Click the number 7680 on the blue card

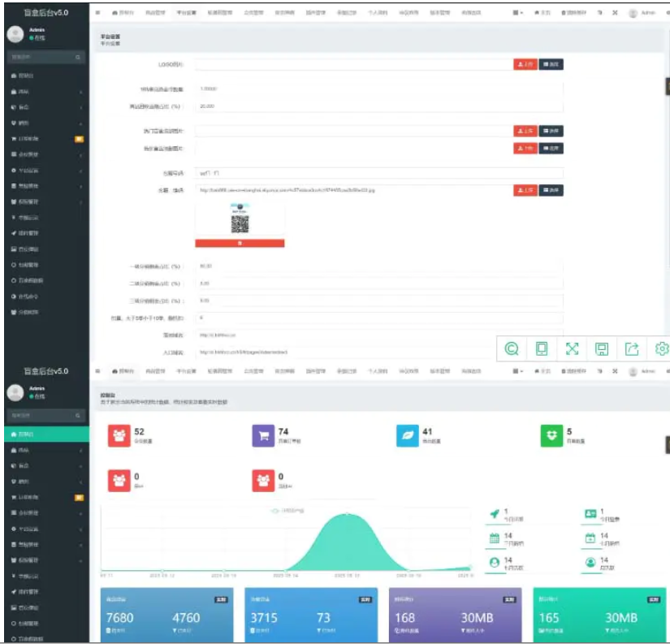pyautogui.click(x=119, y=618)
